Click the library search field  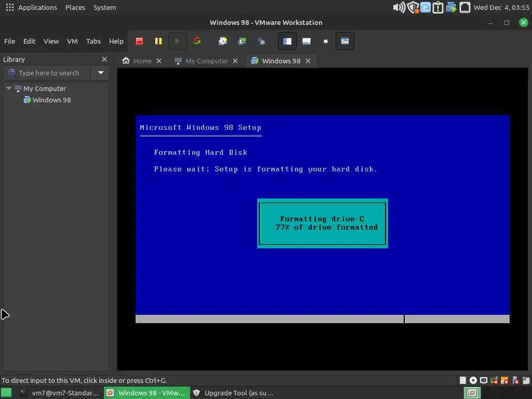(x=47, y=73)
